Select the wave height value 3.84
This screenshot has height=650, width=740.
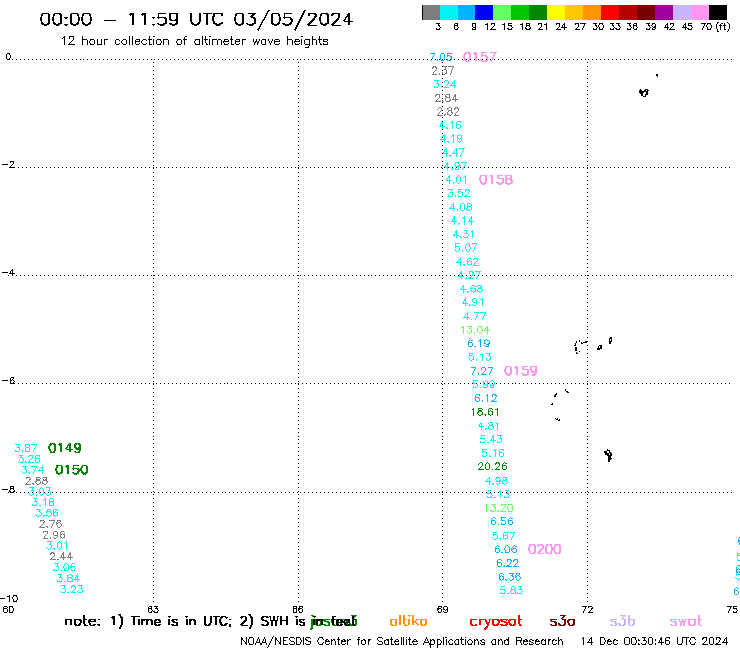pyautogui.click(x=68, y=578)
